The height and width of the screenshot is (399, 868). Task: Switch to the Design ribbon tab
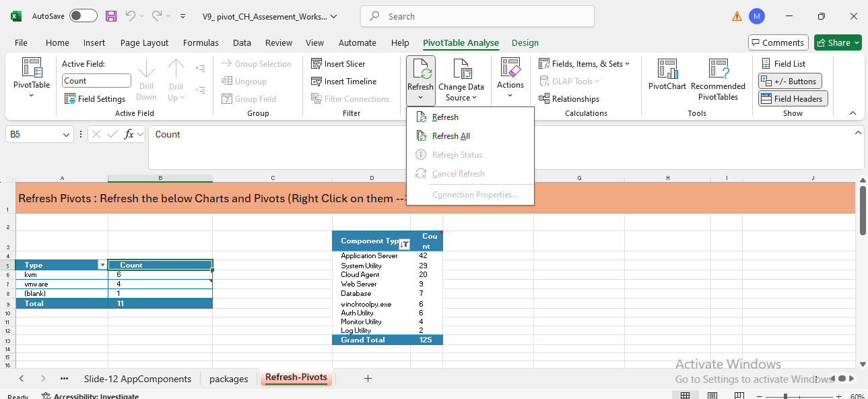525,42
